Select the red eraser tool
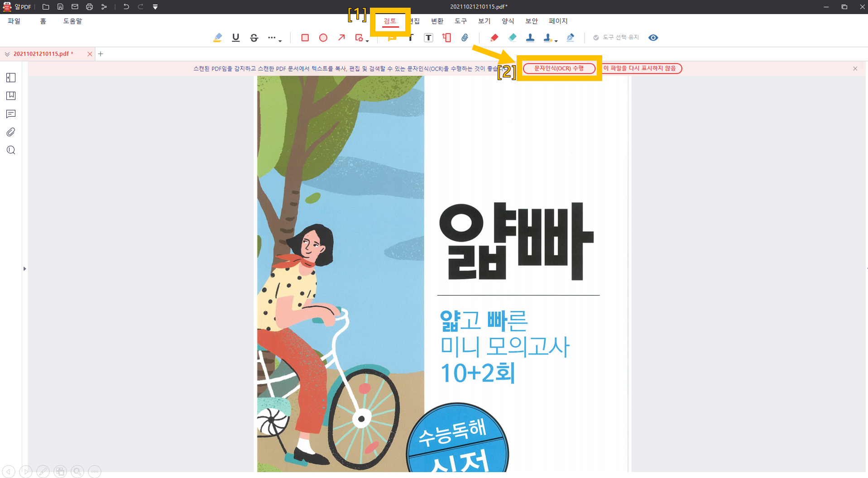The height and width of the screenshot is (478, 868). point(494,38)
